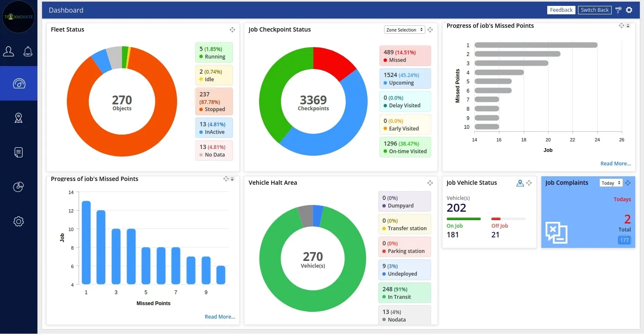Image resolution: width=644 pixels, height=335 pixels.
Task: Click the Feedback button
Action: point(561,10)
